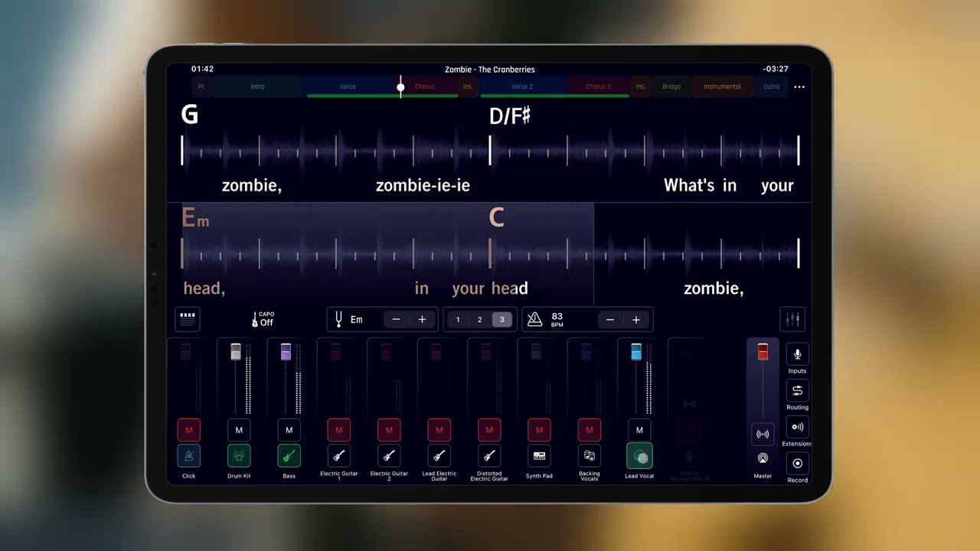Open the Master output speaker icon
980x551 pixels.
(763, 458)
